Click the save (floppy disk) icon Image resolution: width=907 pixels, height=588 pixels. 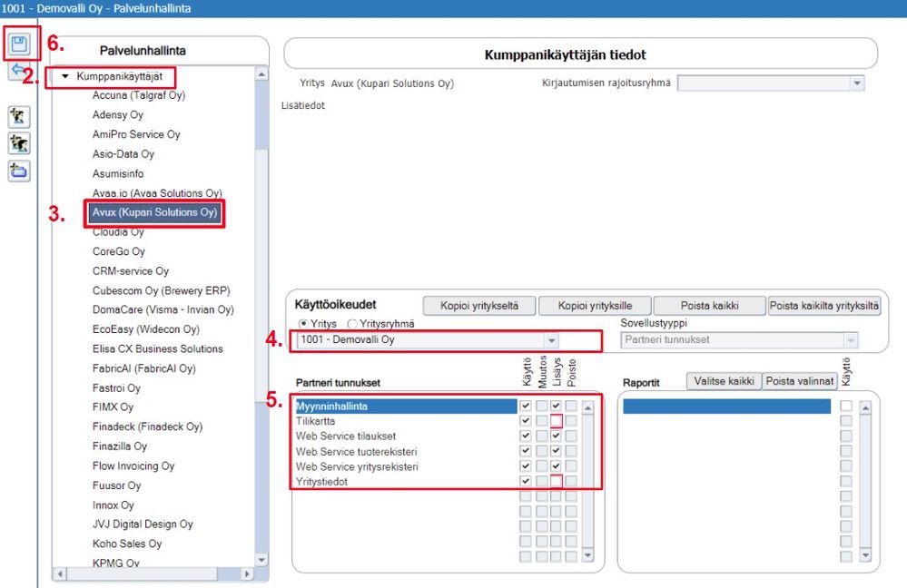[20, 44]
